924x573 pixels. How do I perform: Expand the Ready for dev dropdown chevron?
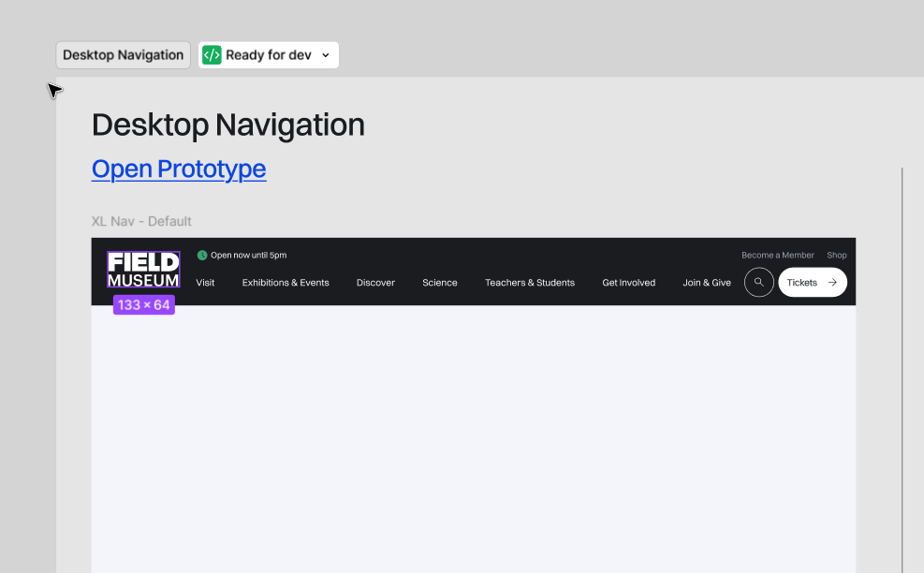(x=326, y=55)
